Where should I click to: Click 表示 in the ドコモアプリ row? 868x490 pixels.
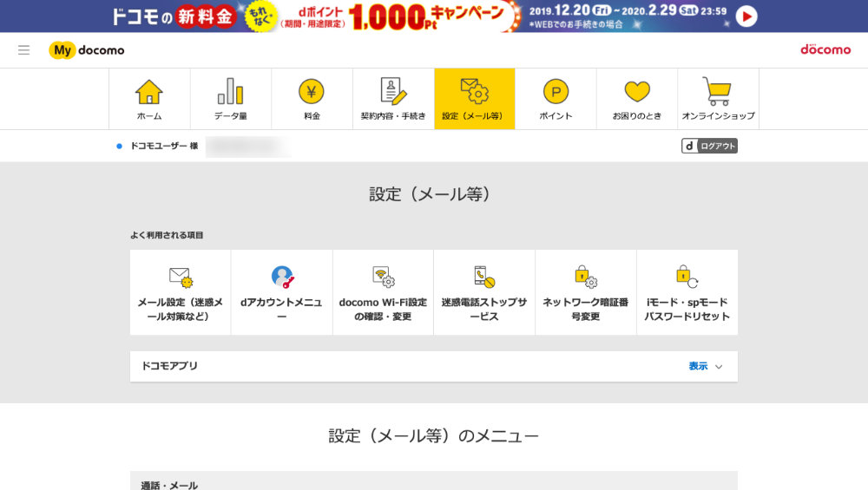tap(698, 366)
